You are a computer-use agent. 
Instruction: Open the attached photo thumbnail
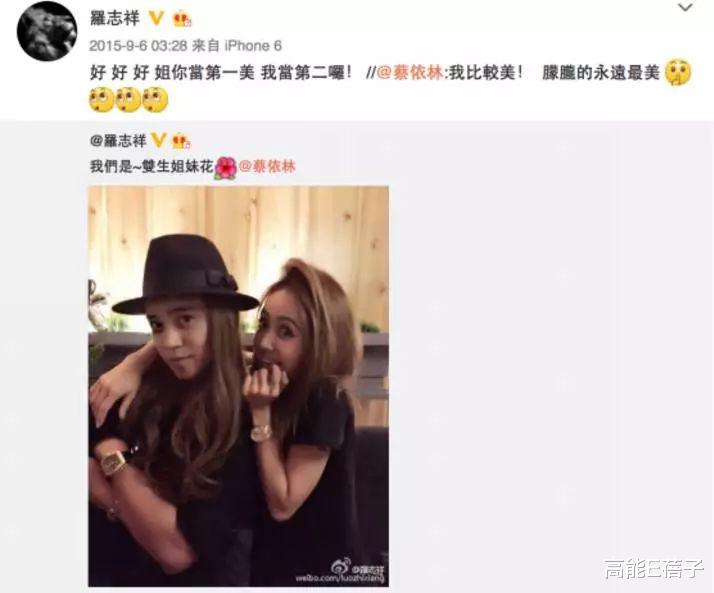[x=238, y=386]
